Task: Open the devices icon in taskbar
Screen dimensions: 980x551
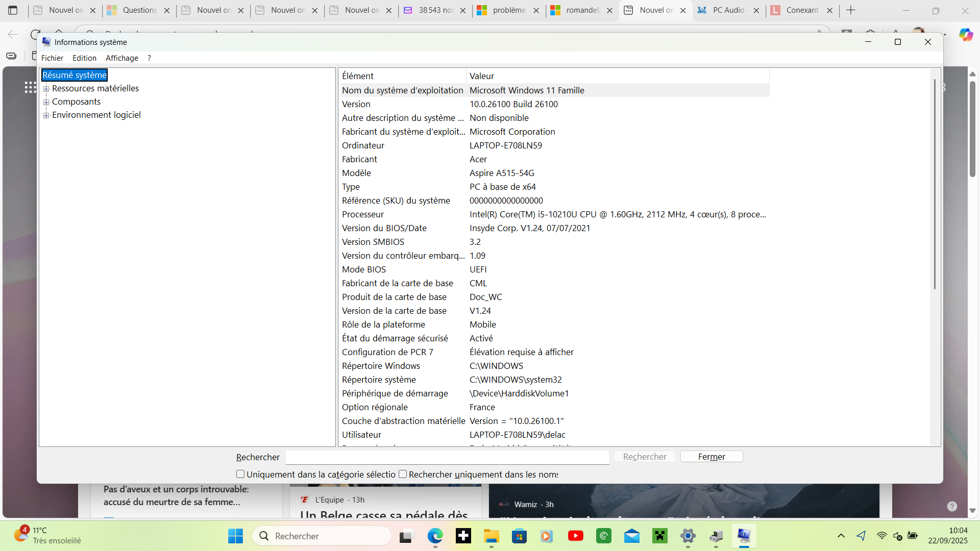Action: click(716, 536)
